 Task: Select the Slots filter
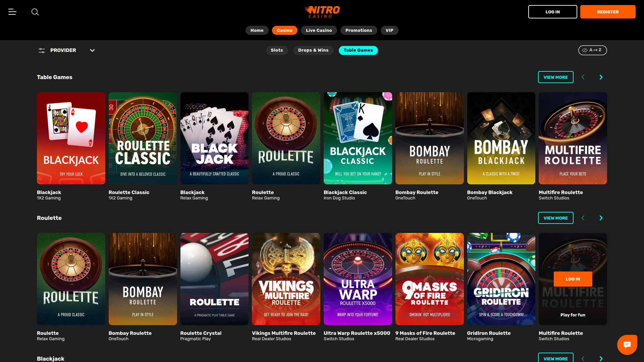tap(277, 50)
